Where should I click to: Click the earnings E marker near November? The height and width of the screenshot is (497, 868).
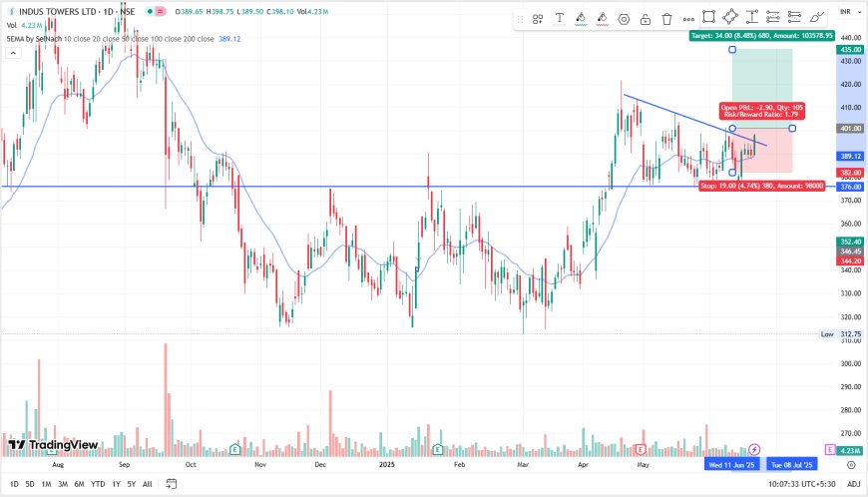235,449
